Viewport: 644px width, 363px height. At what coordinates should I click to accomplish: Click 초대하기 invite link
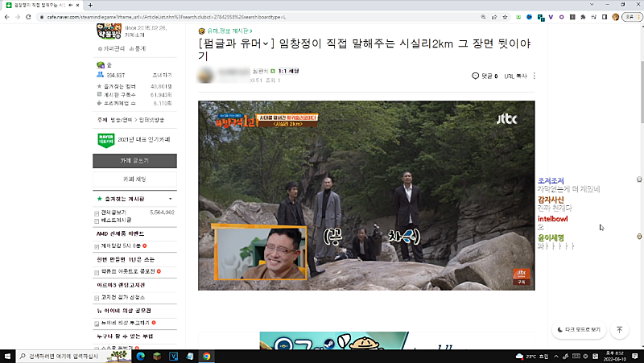point(163,75)
